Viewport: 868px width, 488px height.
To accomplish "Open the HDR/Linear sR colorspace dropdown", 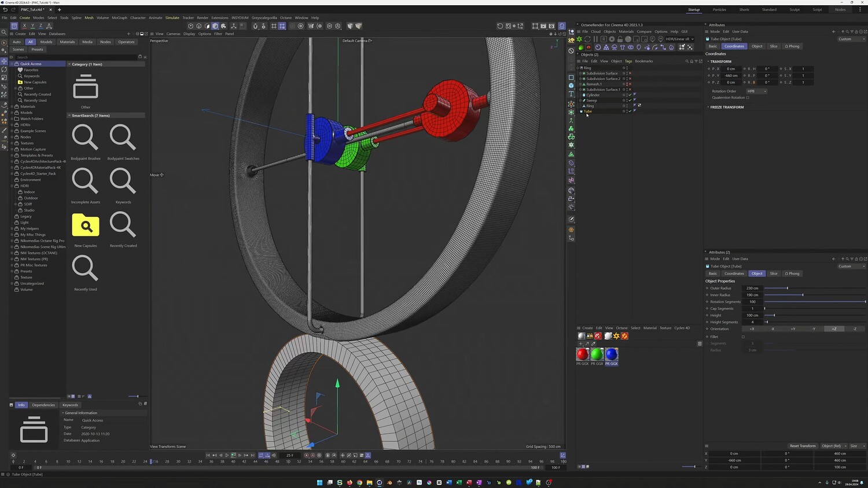I will point(679,39).
